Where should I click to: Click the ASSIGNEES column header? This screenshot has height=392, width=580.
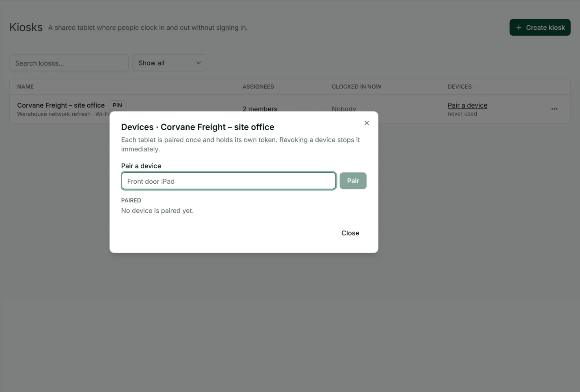pos(258,87)
